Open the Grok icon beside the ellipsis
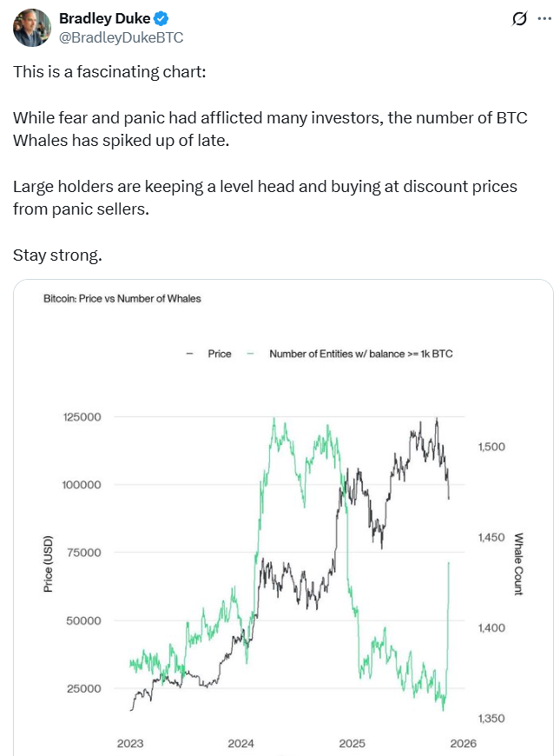Viewport: 560px width, 756px height. pyautogui.click(x=520, y=19)
